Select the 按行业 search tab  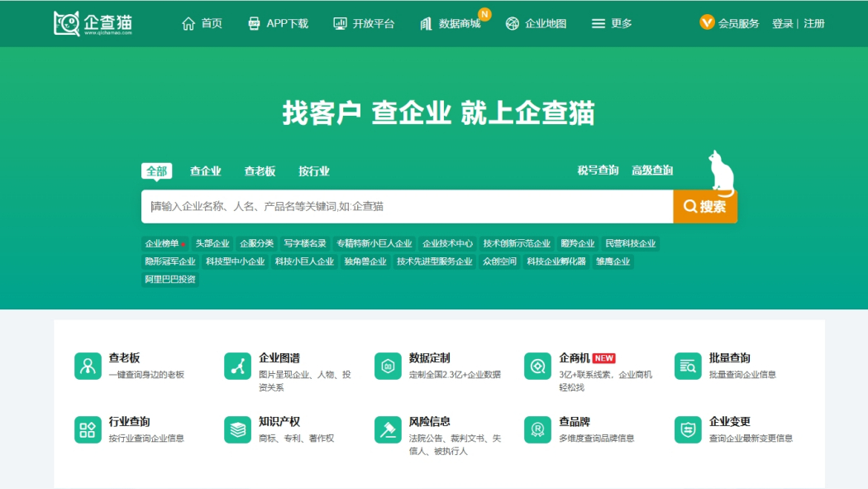tap(314, 171)
